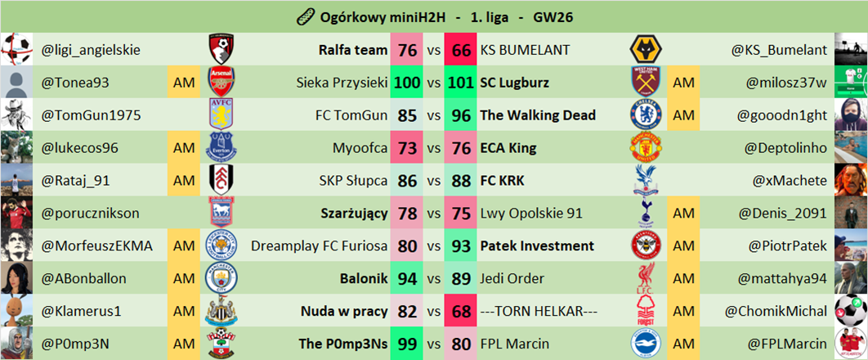Click the Liverpool club crest icon

(x=645, y=278)
